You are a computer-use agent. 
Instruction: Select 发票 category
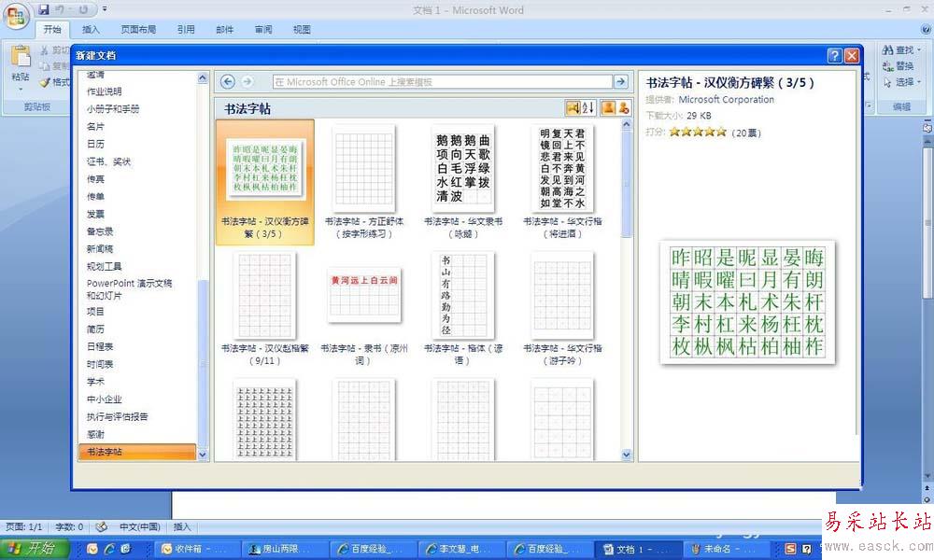(95, 214)
